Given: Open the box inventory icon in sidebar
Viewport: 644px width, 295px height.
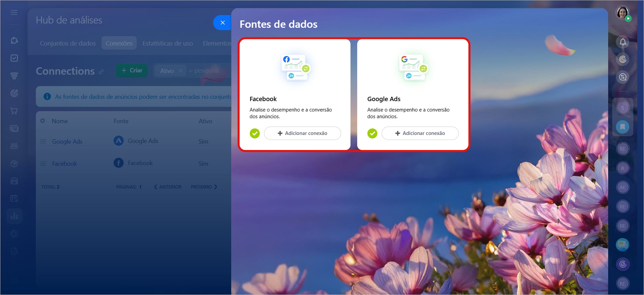Looking at the screenshot, I should 14,163.
